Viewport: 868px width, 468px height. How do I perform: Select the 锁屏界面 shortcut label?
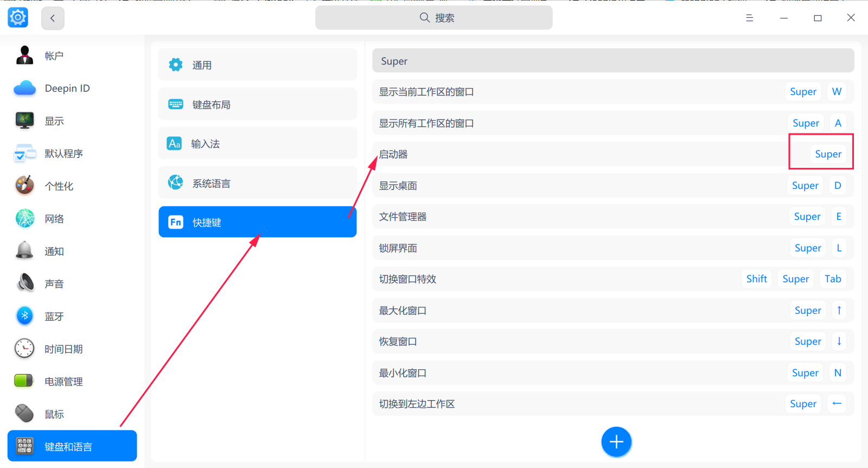tap(398, 248)
